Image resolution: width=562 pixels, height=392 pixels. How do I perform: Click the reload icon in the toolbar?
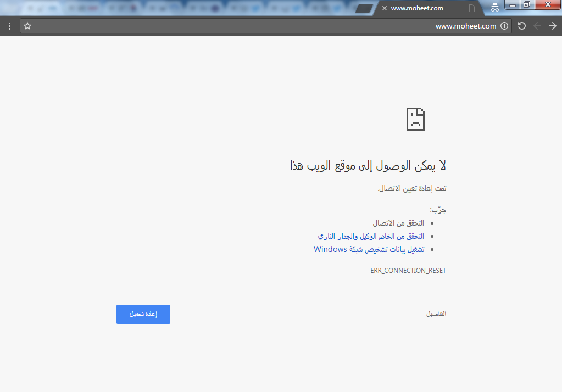(x=522, y=26)
